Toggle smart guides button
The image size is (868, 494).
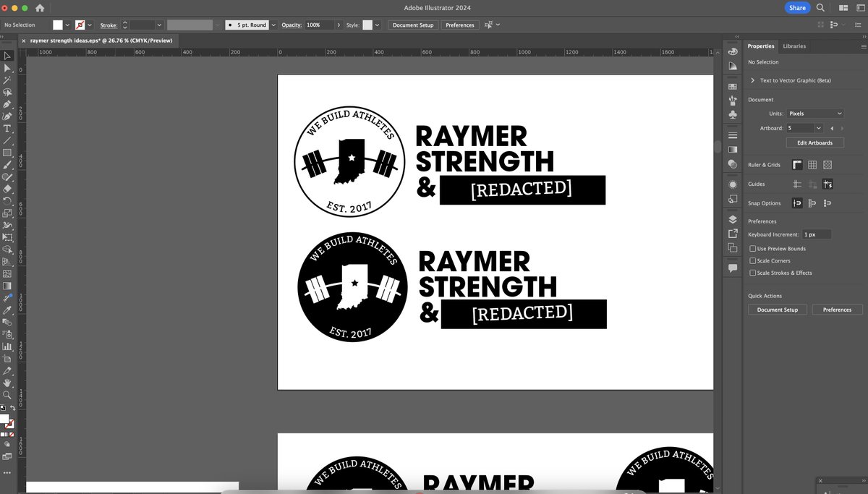tap(827, 184)
